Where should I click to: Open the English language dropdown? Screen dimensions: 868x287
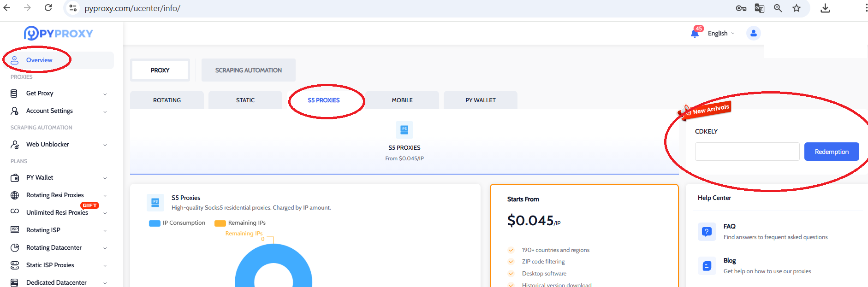click(721, 33)
